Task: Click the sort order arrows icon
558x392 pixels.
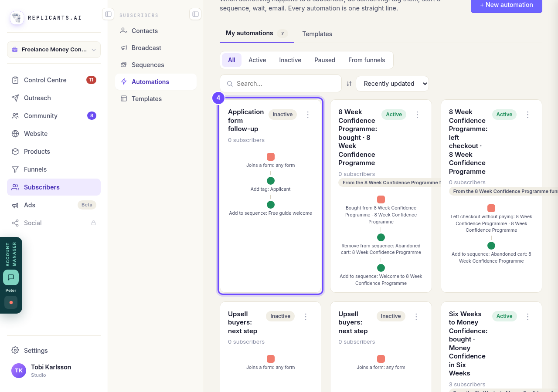Action: pyautogui.click(x=349, y=84)
